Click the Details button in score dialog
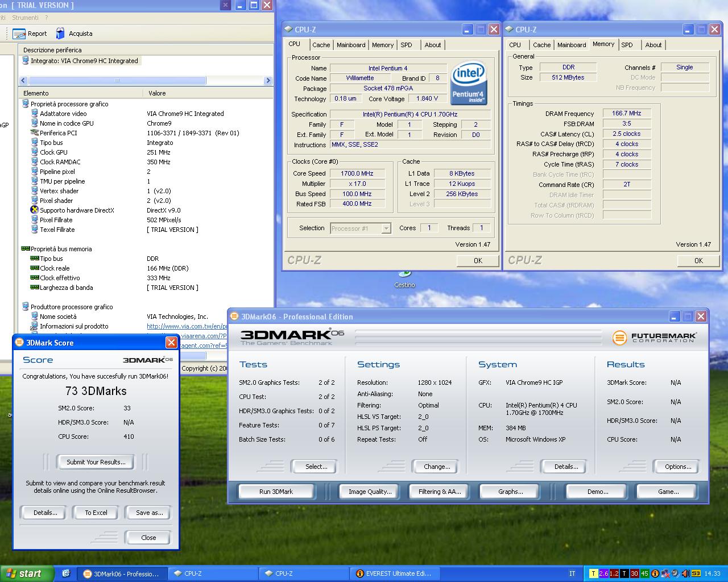 tap(45, 513)
